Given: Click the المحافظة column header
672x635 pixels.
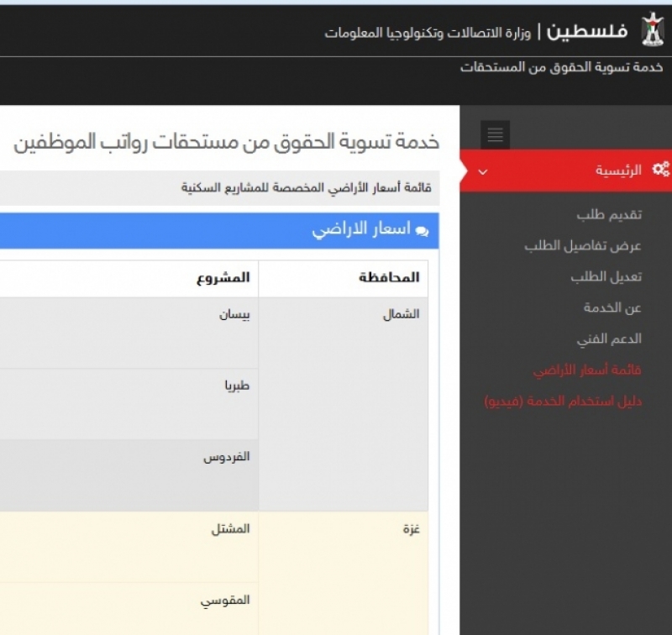Looking at the screenshot, I should pos(389,278).
